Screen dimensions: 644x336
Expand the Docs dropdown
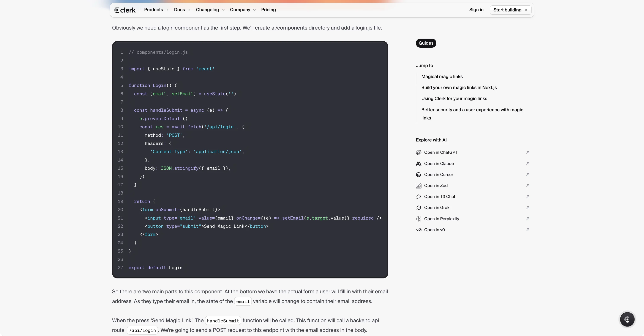click(182, 10)
